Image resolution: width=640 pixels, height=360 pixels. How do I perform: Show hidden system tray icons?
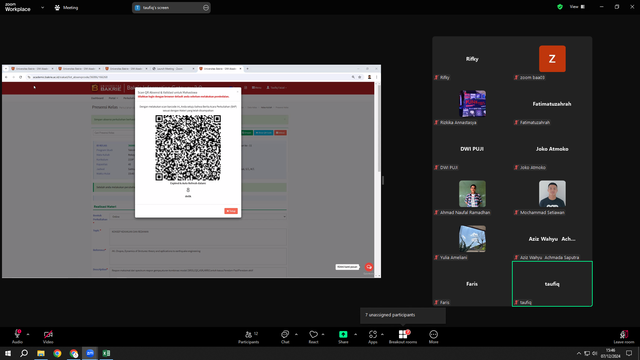pos(578,353)
